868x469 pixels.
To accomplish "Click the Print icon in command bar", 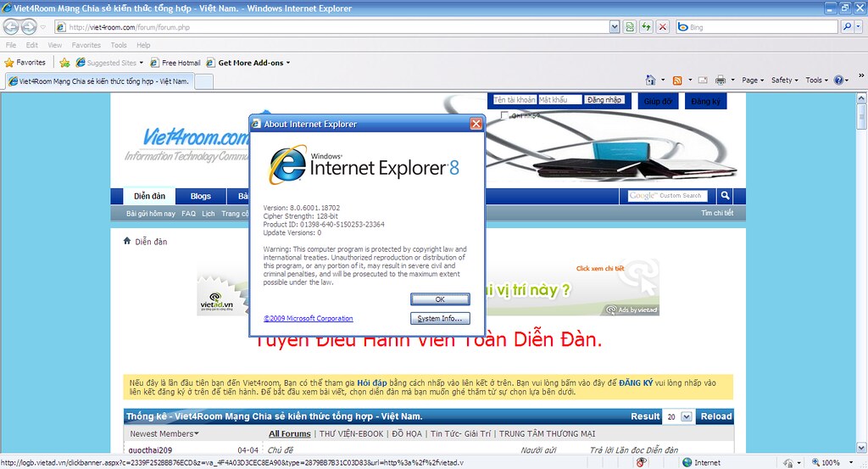I will tap(721, 81).
